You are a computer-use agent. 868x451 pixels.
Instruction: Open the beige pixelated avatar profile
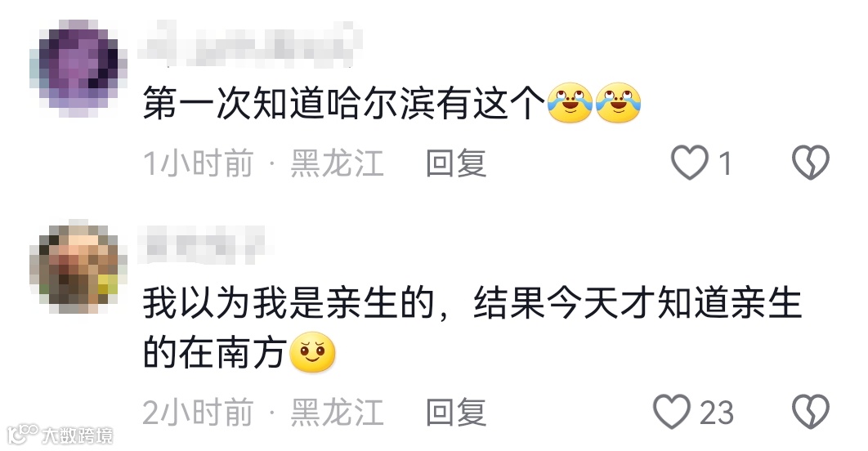(78, 267)
